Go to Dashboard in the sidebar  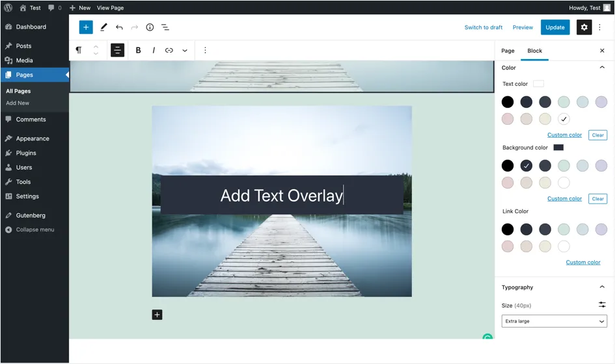pos(34,27)
